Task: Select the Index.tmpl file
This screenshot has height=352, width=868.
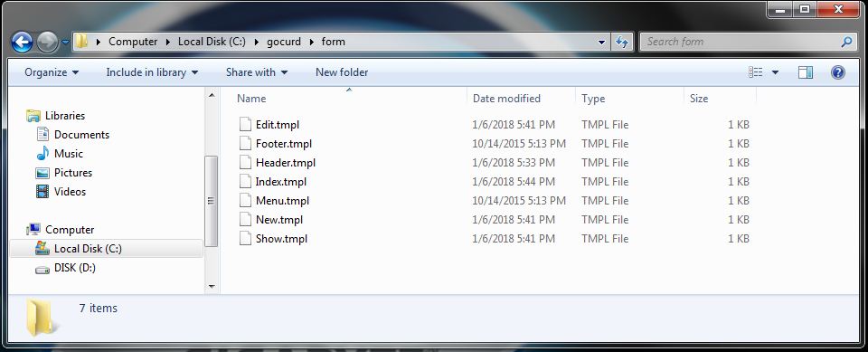Action: (280, 181)
